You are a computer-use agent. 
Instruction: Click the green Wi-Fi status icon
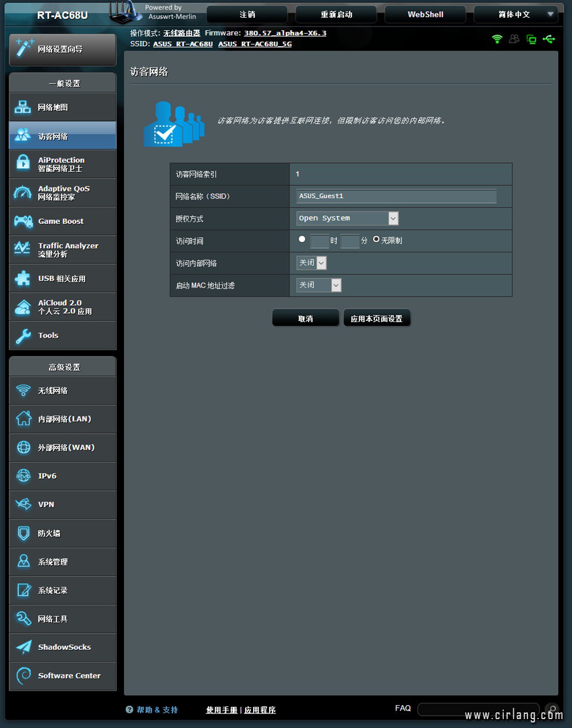click(497, 39)
